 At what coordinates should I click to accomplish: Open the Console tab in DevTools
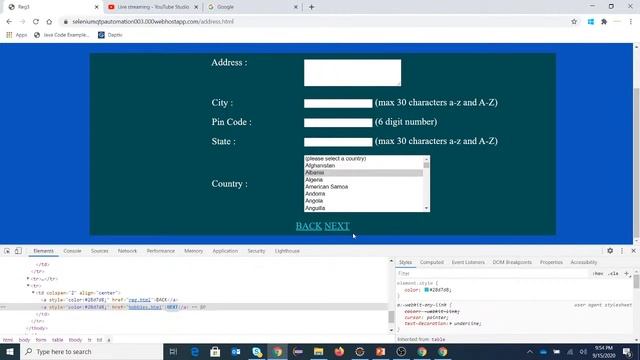[x=72, y=251]
